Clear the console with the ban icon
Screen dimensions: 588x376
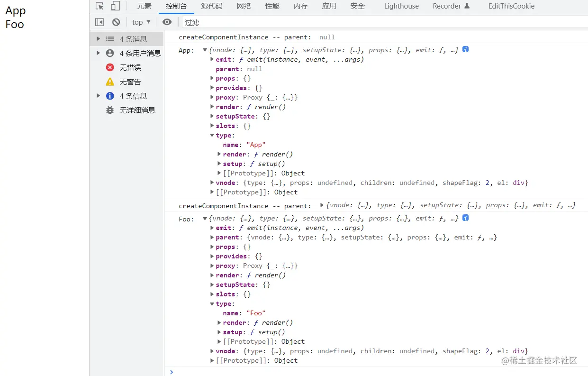click(116, 22)
